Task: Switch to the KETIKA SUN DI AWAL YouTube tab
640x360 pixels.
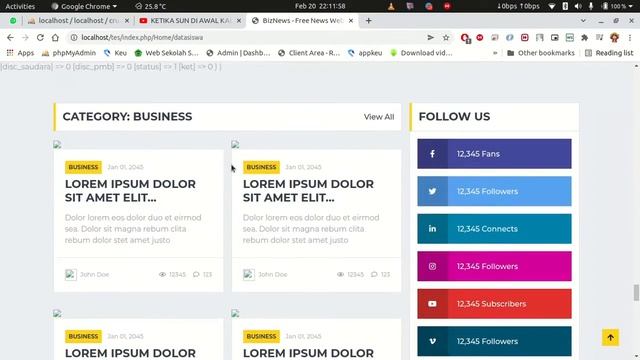Action: 190,20
